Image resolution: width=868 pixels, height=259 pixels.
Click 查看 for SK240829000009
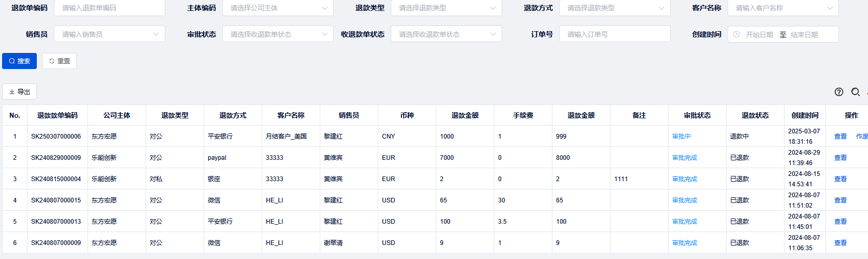(x=840, y=158)
